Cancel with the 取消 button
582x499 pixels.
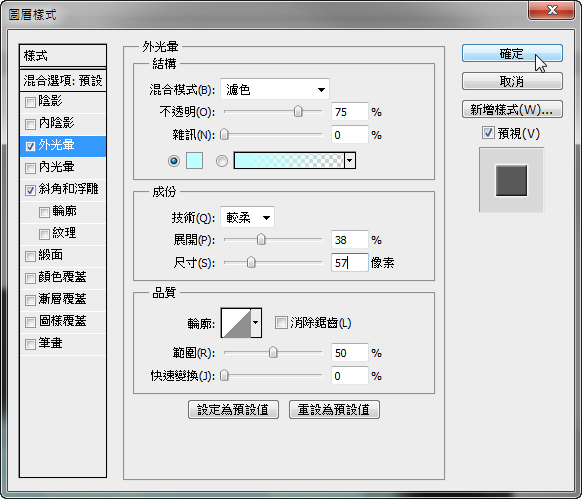click(x=512, y=81)
